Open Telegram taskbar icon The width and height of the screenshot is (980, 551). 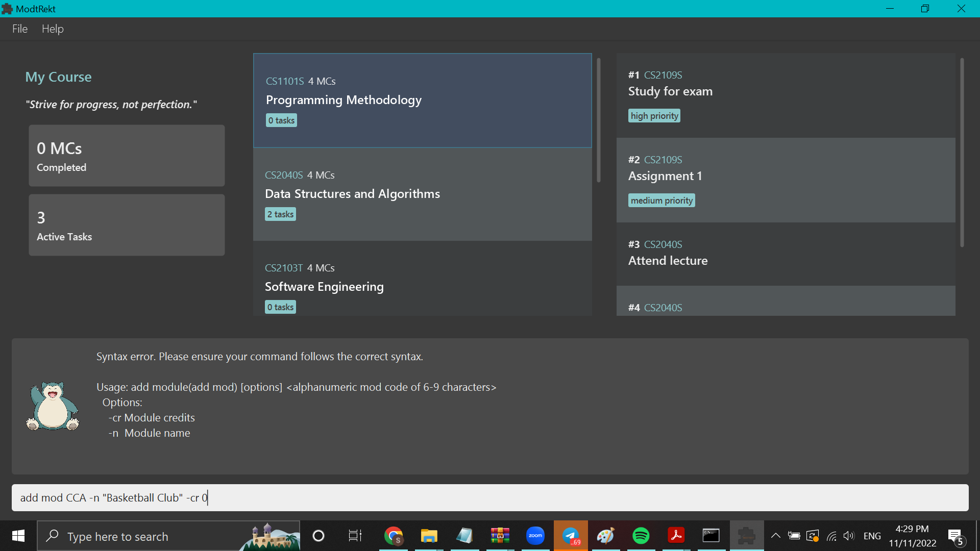click(x=571, y=536)
